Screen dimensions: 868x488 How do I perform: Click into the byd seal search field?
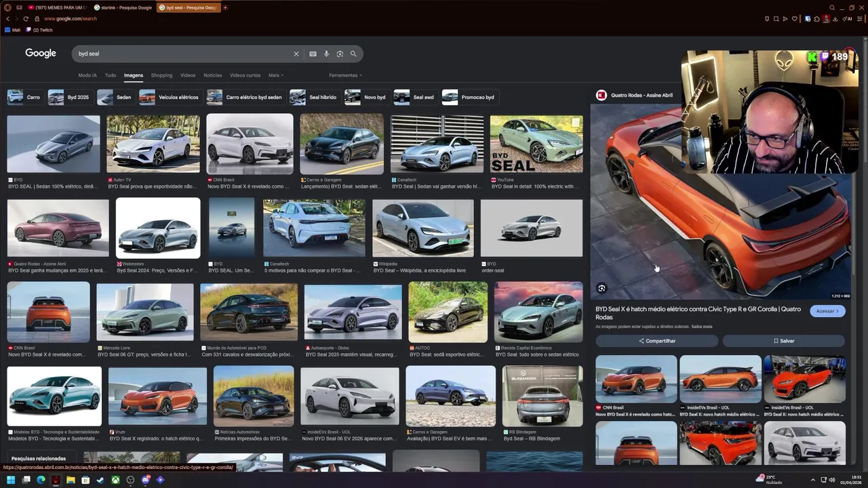(x=183, y=54)
